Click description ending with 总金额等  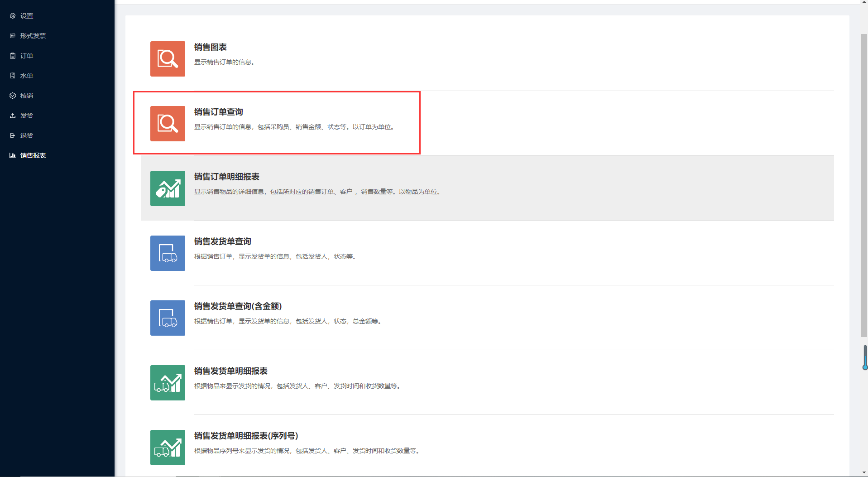288,321
